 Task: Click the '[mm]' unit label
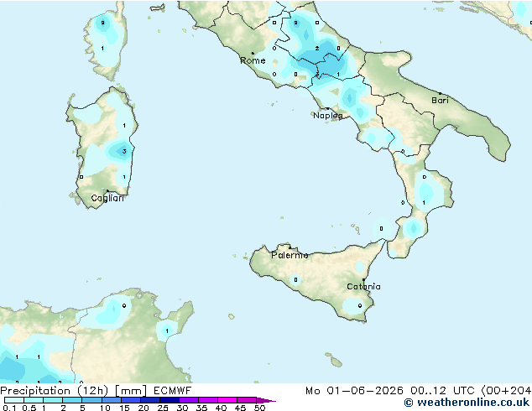[x=131, y=391]
